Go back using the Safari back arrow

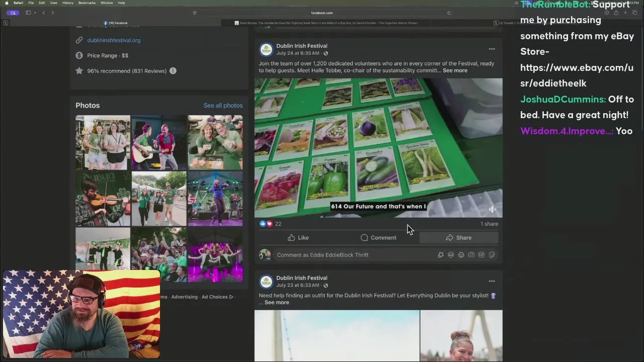[44, 13]
